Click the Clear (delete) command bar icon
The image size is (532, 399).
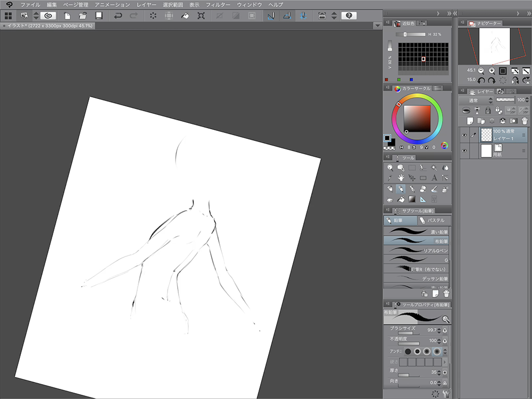[153, 15]
